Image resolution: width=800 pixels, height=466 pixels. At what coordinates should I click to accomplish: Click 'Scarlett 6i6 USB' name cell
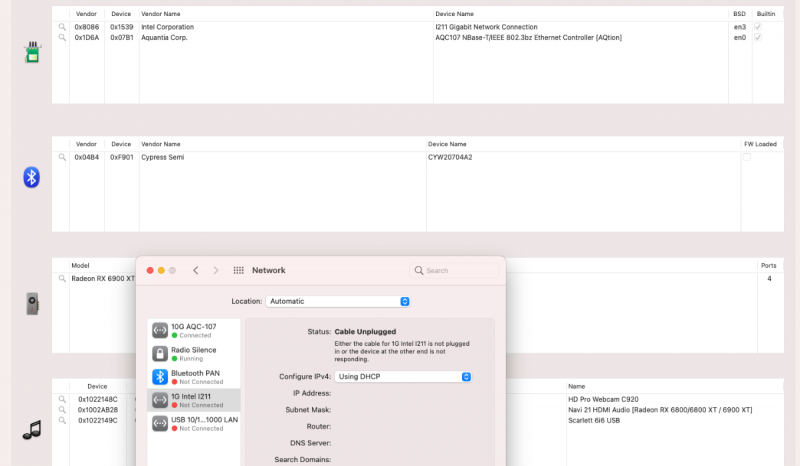[x=594, y=421]
